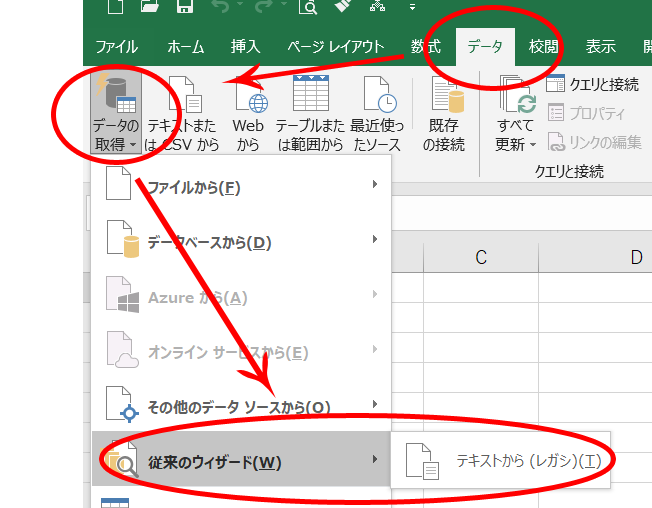652x508 pixels.
Task: Expand その他のデータ ソースから submenu
Action: coord(240,406)
